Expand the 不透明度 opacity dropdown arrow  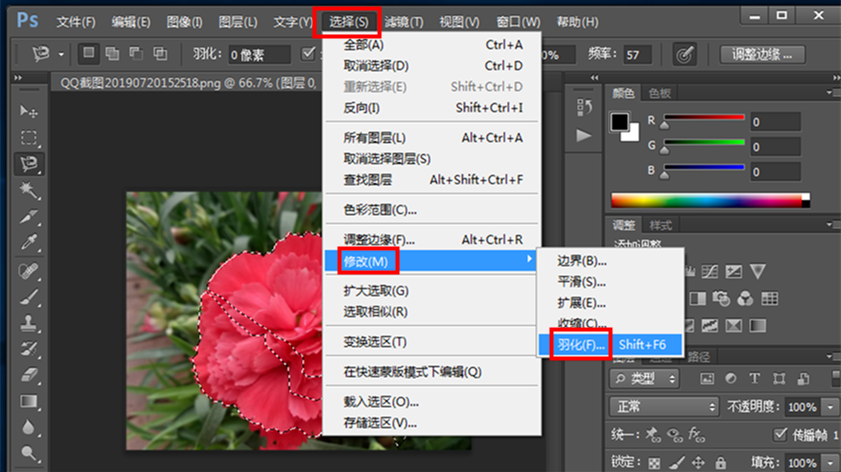pyautogui.click(x=830, y=407)
